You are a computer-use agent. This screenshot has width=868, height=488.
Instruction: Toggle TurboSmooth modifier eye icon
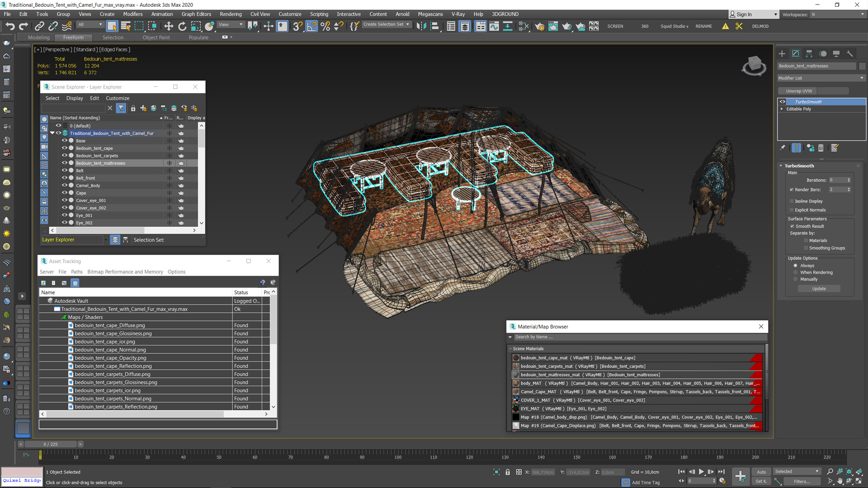coord(783,102)
